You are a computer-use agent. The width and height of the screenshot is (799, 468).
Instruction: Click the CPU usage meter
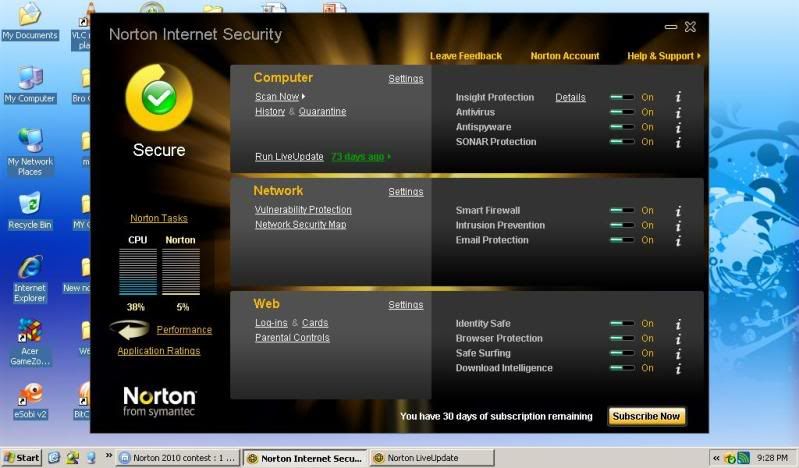tap(138, 272)
